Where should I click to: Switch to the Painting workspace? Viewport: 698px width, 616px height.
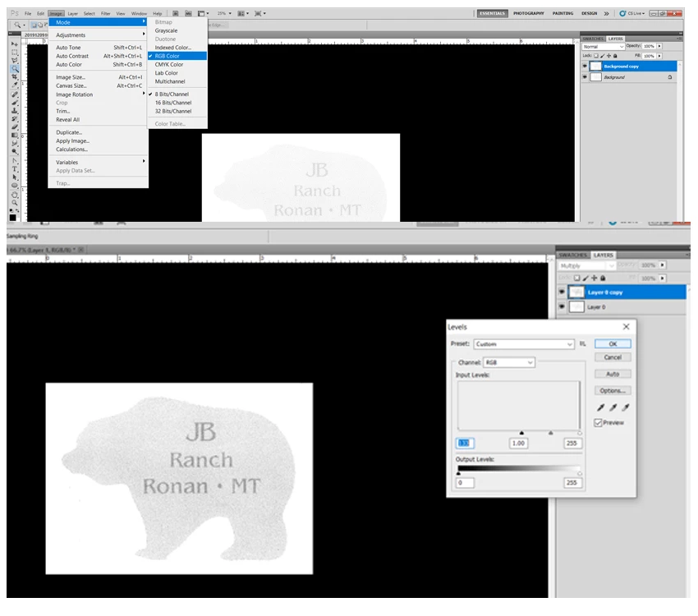[563, 13]
